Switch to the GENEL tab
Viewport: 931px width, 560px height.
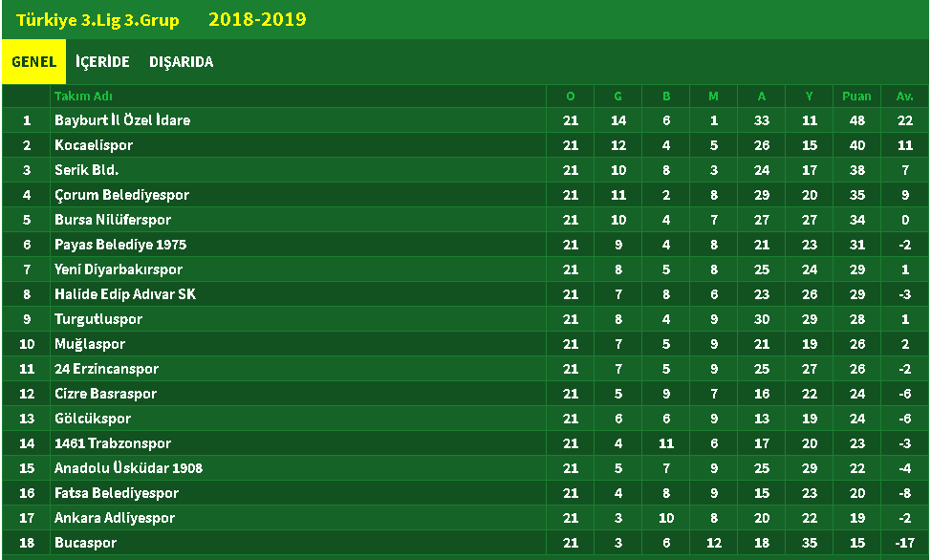coord(33,62)
